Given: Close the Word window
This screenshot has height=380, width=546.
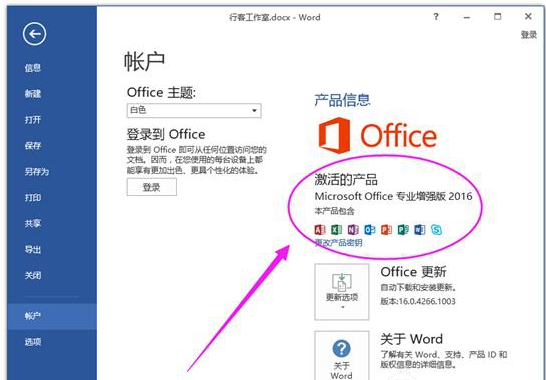Looking at the screenshot, I should coord(528,16).
